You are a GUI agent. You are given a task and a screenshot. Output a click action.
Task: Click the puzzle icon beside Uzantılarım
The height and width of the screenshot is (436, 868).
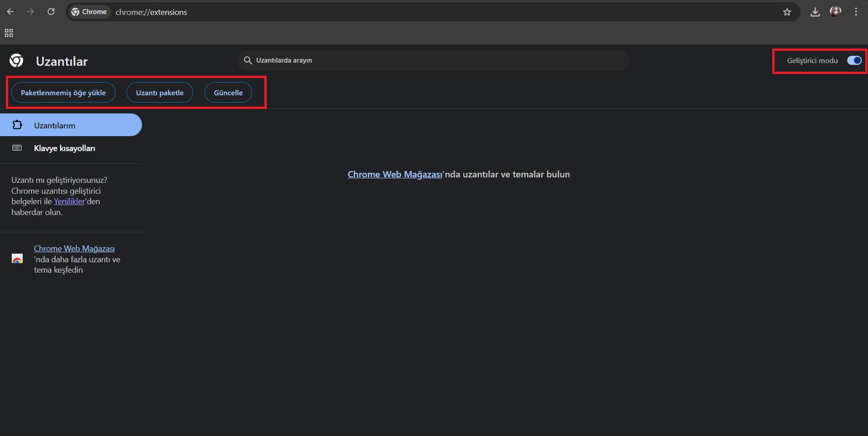coord(17,125)
